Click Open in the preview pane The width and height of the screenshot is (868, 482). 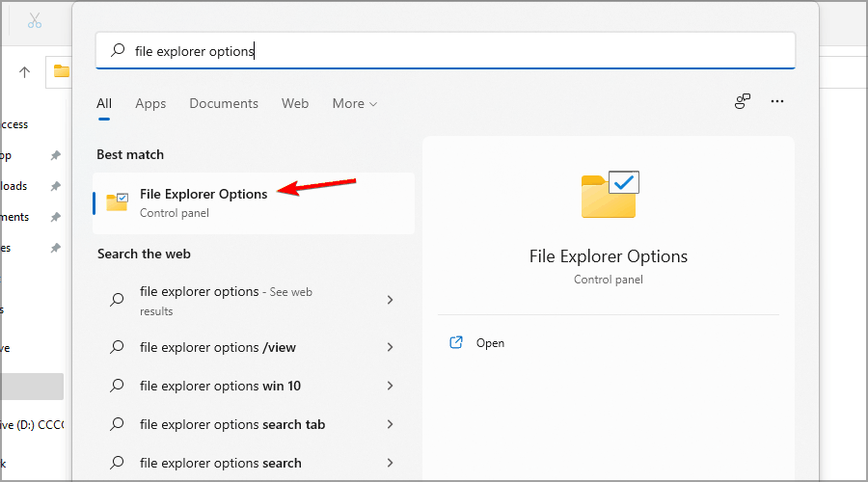[x=490, y=343]
